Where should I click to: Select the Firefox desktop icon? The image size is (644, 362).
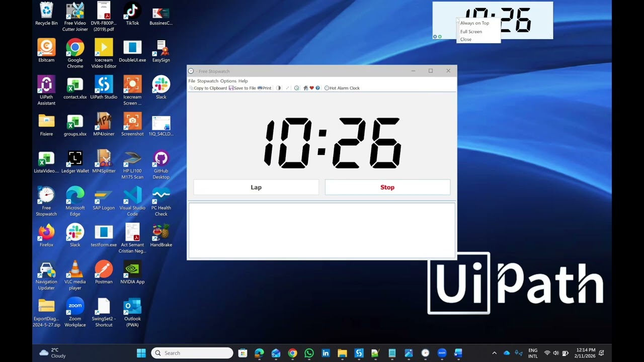[46, 236]
